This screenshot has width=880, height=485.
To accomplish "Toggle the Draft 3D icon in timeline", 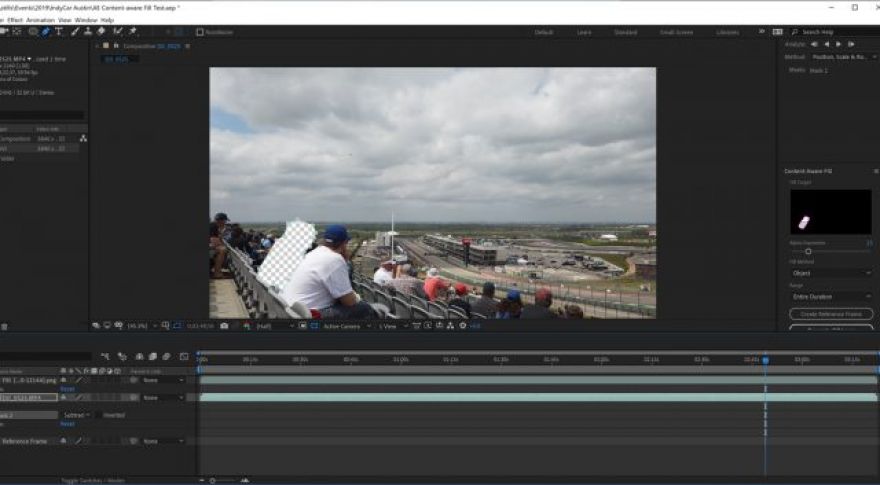I will pos(122,356).
